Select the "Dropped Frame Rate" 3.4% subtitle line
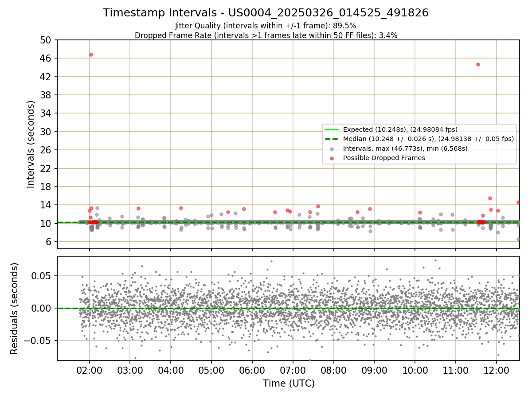Image resolution: width=532 pixels, height=399 pixels. [x=266, y=35]
